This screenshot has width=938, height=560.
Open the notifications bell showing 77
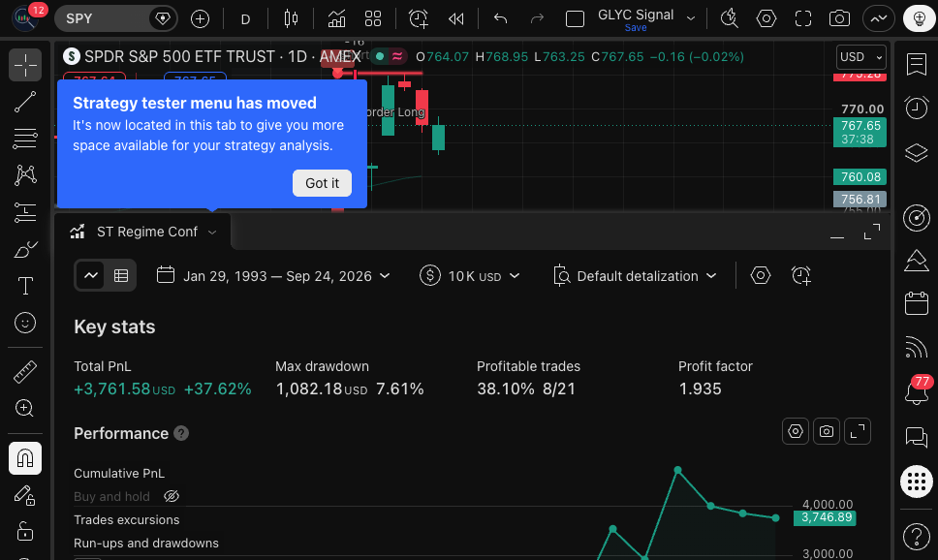(917, 392)
